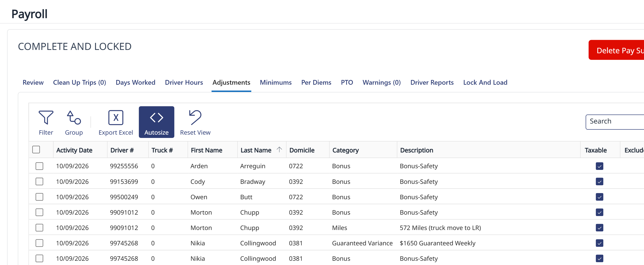Image resolution: width=644 pixels, height=265 pixels.
Task: Uncheck Taxable for the 572 Miles row
Action: [x=599, y=228]
